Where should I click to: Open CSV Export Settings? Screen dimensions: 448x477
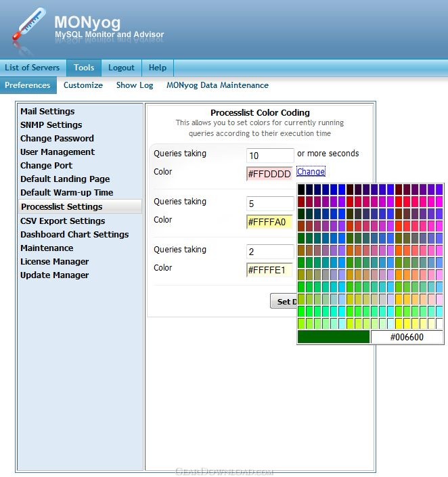tap(63, 221)
